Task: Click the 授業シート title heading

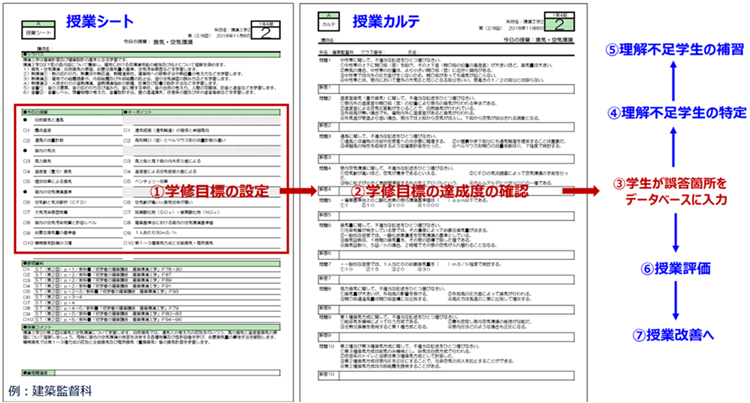Action: click(99, 22)
